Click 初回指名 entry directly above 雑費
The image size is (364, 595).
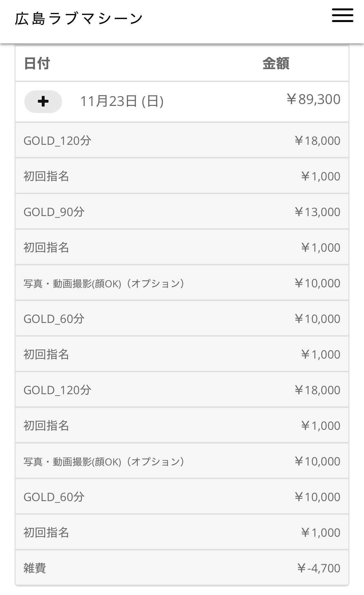[46, 533]
